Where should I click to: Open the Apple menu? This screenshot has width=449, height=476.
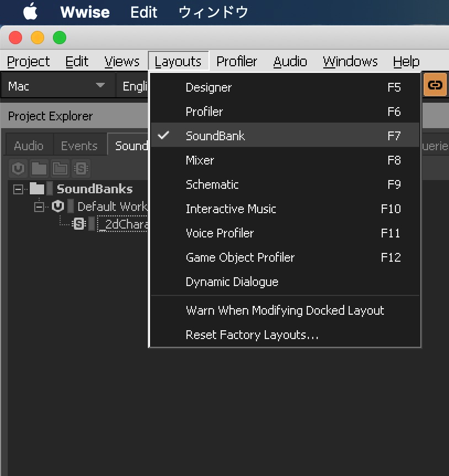[x=30, y=12]
